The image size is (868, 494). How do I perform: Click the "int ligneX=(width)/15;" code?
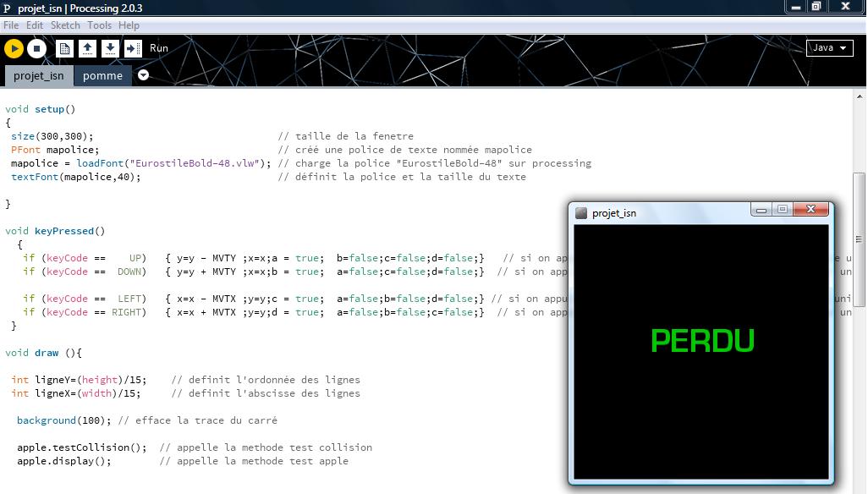(76, 393)
